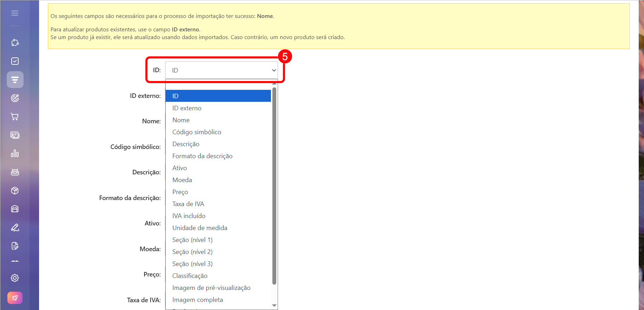
Task: Select 'ID externo' from dropdown list
Action: (187, 108)
